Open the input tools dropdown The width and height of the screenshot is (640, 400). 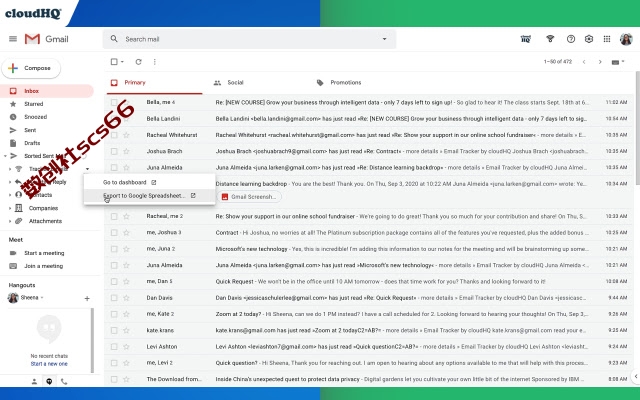[x=618, y=62]
